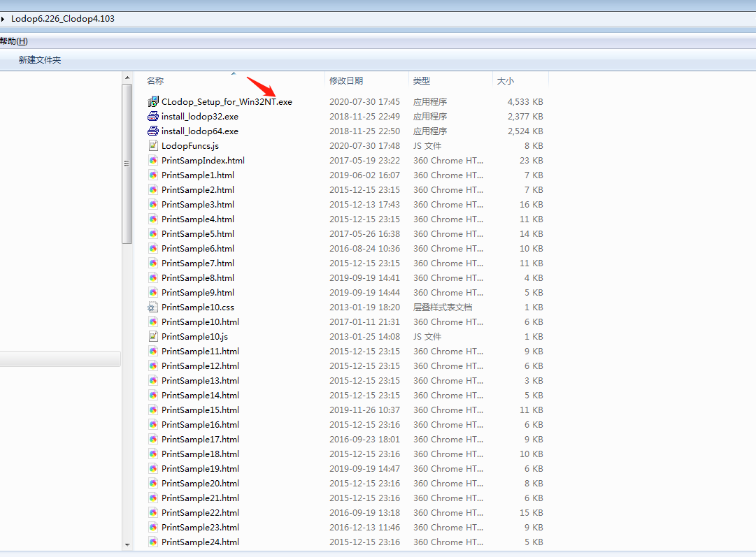Click the install_lodop32.exe printer icon
Viewport: 756px width, 557px height.
tap(153, 116)
